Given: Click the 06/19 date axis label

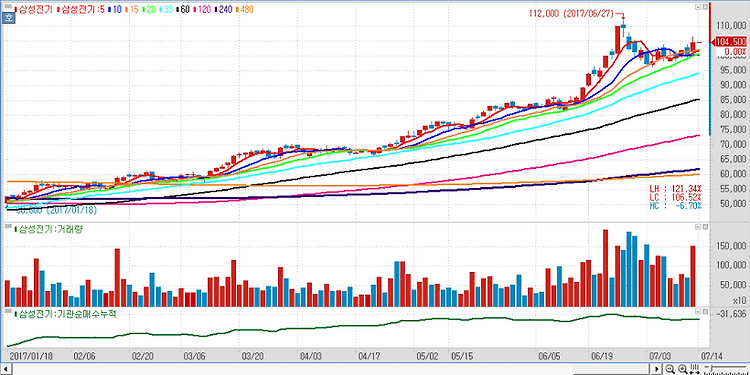Looking at the screenshot, I should click(x=602, y=356).
